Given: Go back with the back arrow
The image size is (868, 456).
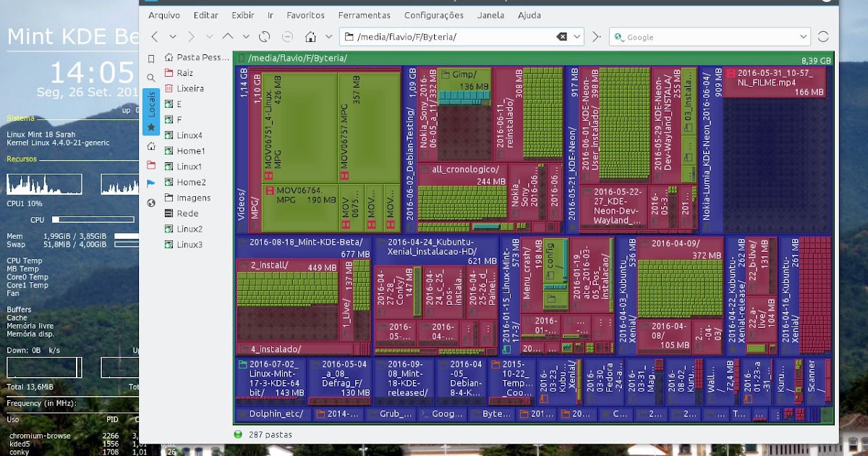Looking at the screenshot, I should click(x=154, y=37).
